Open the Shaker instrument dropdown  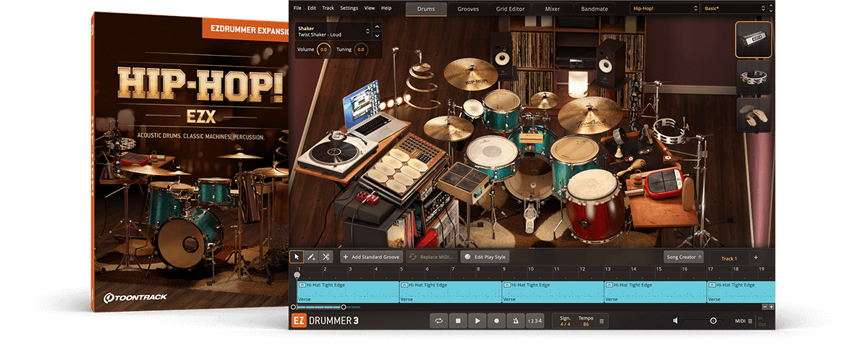pyautogui.click(x=332, y=31)
